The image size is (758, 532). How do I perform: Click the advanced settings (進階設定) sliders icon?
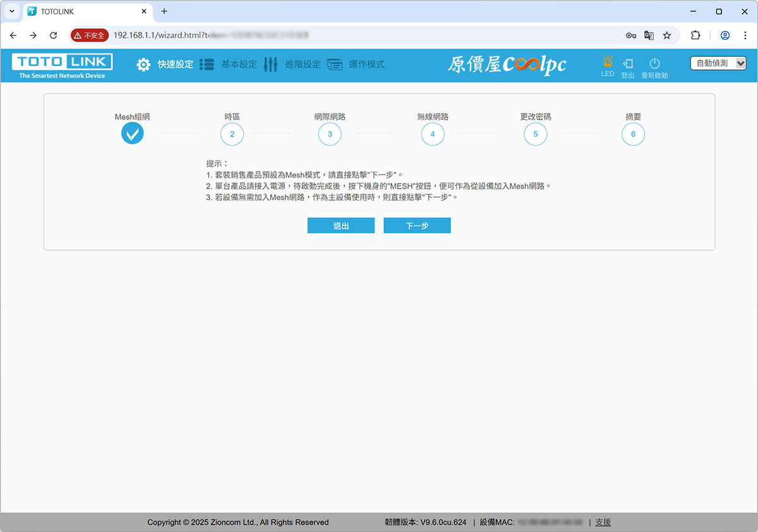[270, 64]
